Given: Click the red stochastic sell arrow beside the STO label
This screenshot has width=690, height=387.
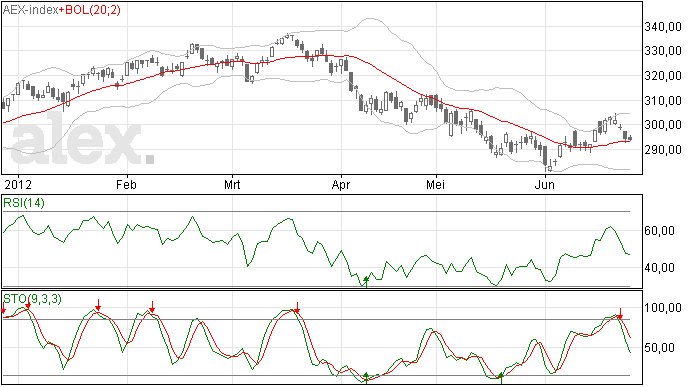Looking at the screenshot, I should (28, 303).
